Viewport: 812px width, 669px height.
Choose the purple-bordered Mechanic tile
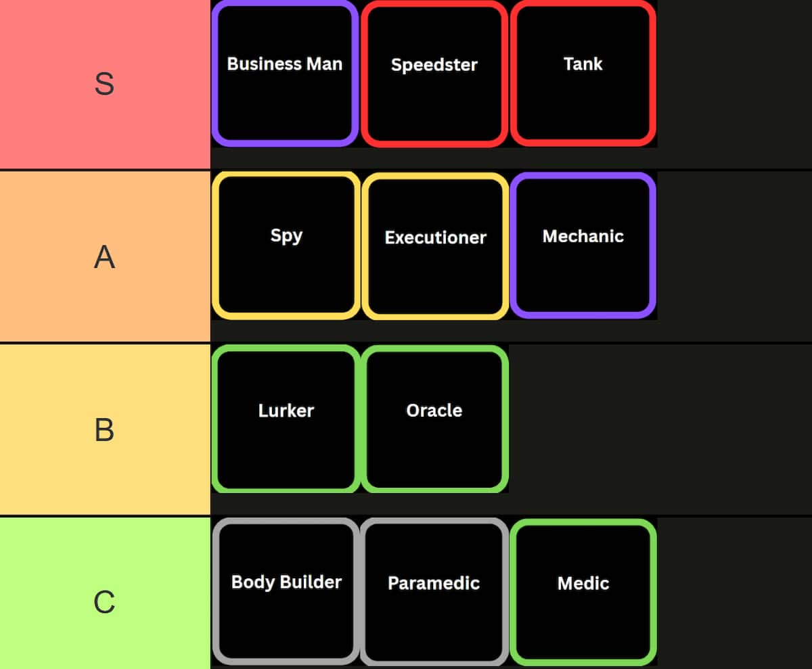click(583, 246)
